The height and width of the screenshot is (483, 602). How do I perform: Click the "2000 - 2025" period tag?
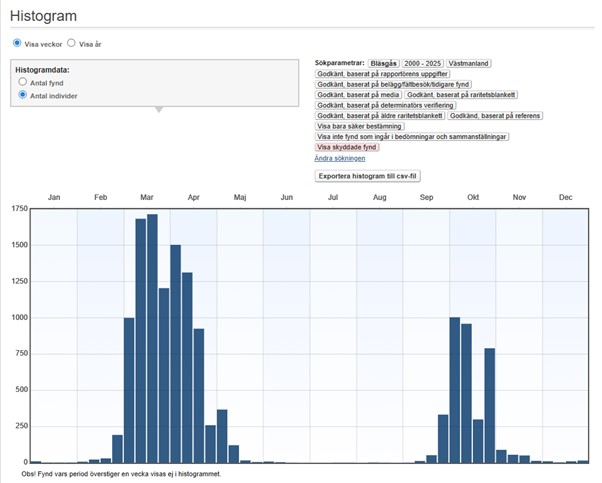point(422,64)
